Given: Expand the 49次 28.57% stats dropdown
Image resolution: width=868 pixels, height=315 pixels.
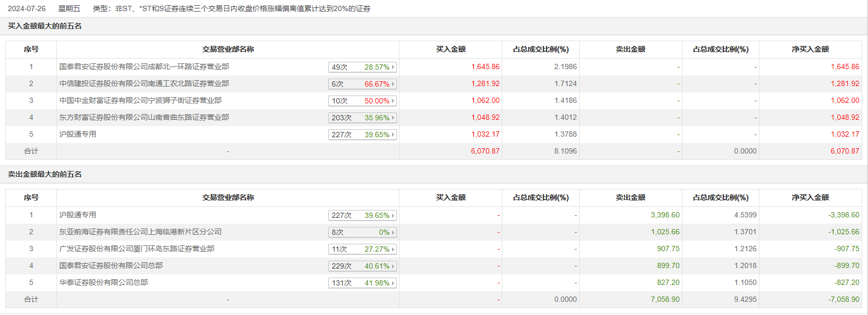Looking at the screenshot, I should (x=362, y=67).
